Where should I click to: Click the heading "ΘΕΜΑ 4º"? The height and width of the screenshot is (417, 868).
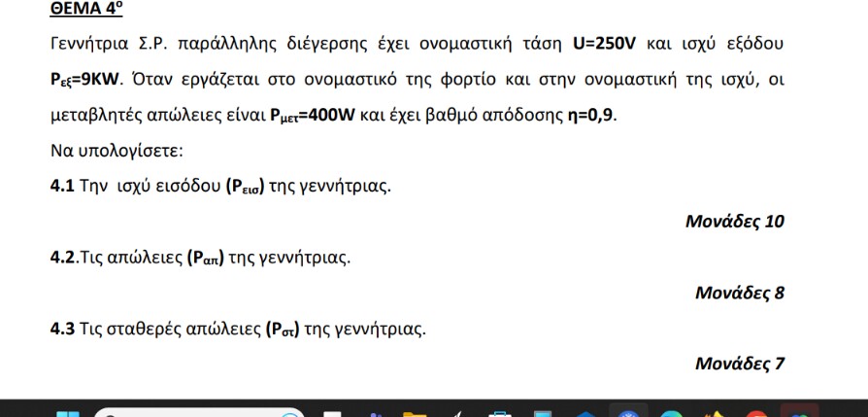[x=85, y=9]
